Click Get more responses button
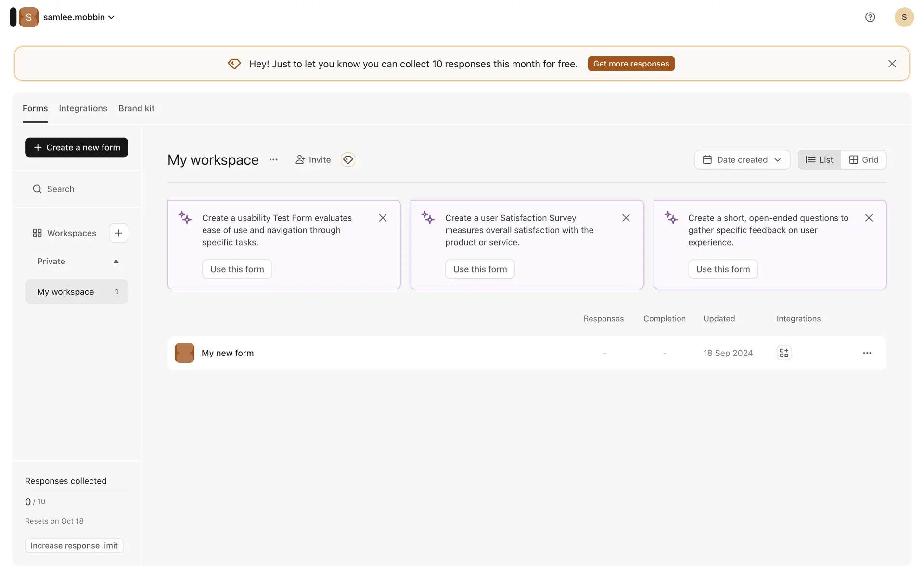The width and height of the screenshot is (924, 578). pyautogui.click(x=630, y=64)
